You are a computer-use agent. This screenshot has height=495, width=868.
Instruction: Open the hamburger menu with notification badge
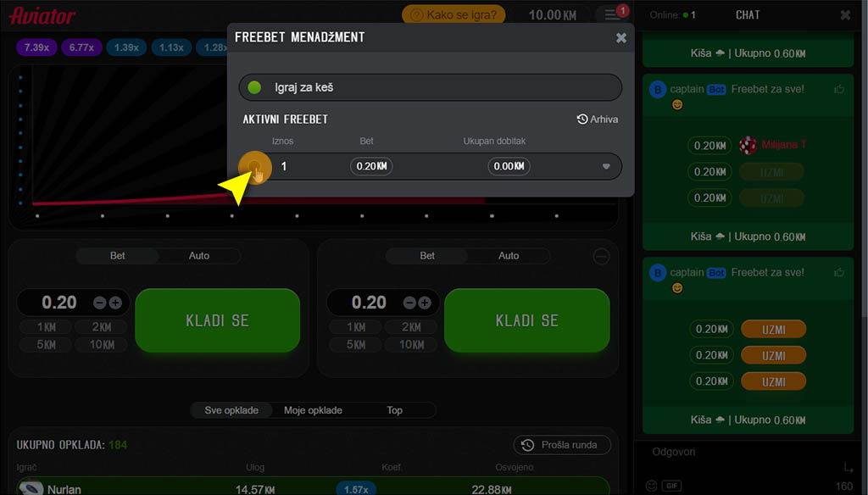pos(612,14)
